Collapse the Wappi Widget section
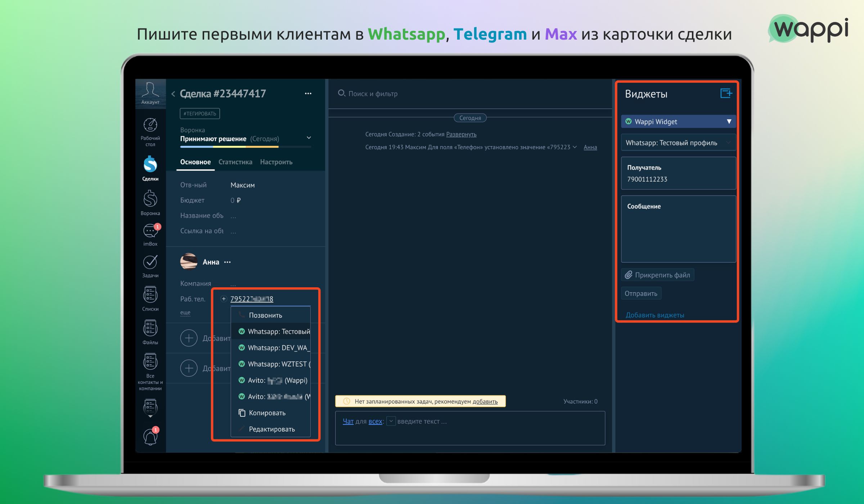This screenshot has height=504, width=864. [729, 122]
